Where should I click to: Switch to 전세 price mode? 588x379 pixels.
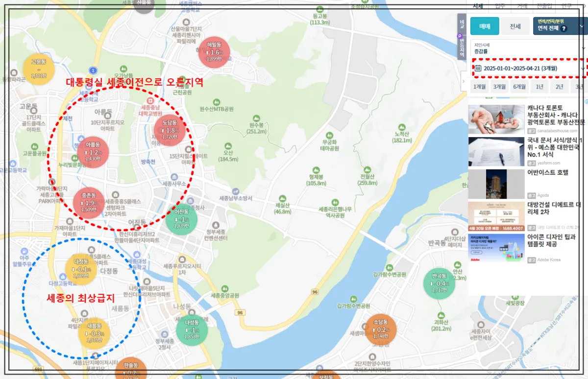(x=515, y=26)
